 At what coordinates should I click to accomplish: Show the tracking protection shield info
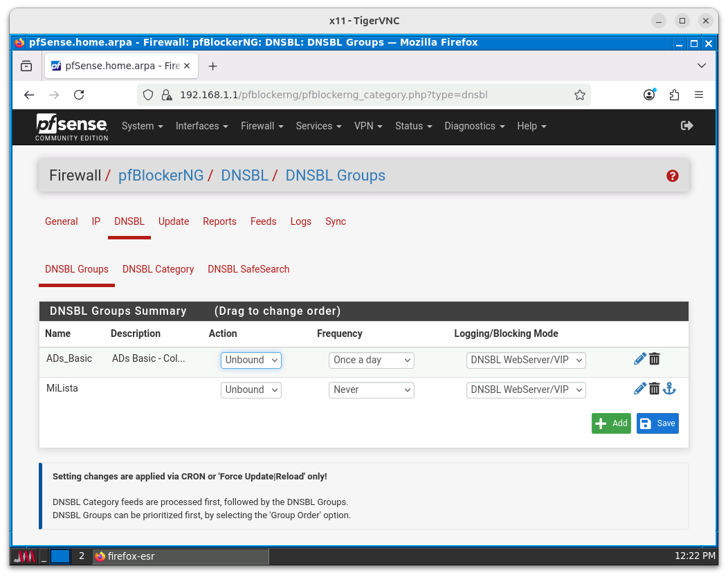148,95
